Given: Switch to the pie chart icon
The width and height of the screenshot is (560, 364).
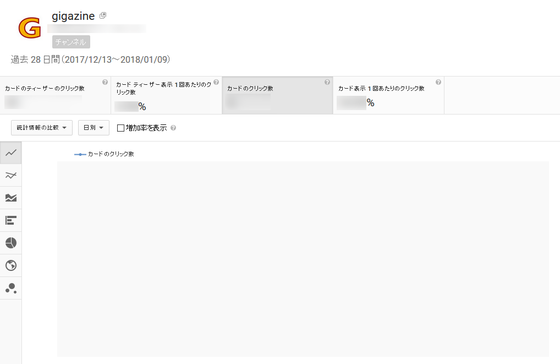Looking at the screenshot, I should tap(11, 243).
